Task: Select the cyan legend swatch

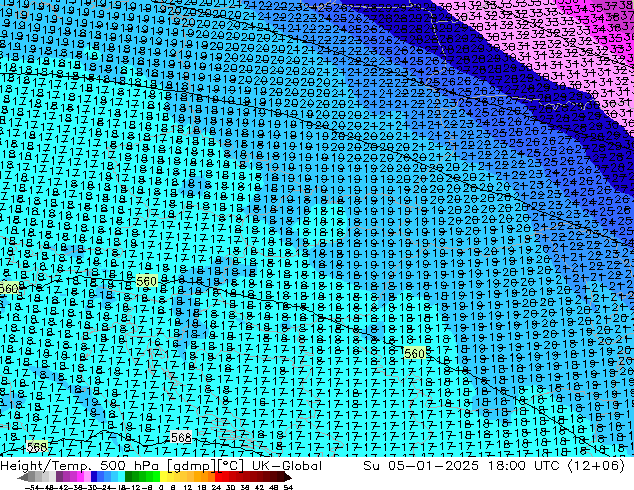Action: pyautogui.click(x=121, y=477)
